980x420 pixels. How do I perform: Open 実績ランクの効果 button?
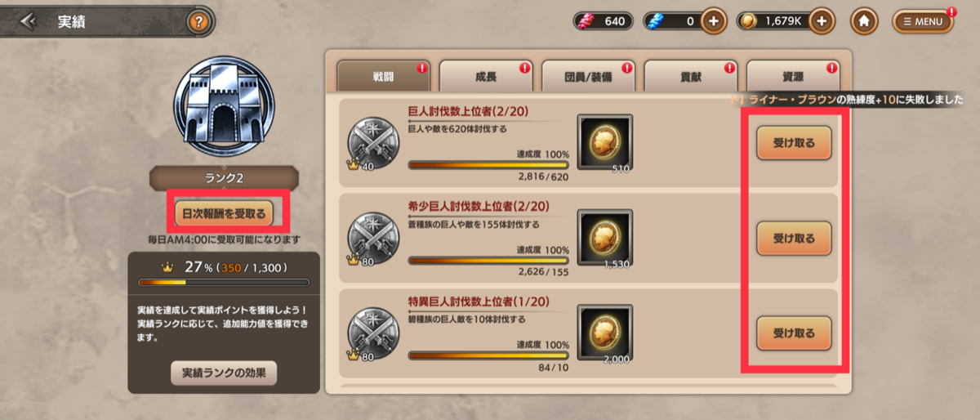click(x=224, y=373)
